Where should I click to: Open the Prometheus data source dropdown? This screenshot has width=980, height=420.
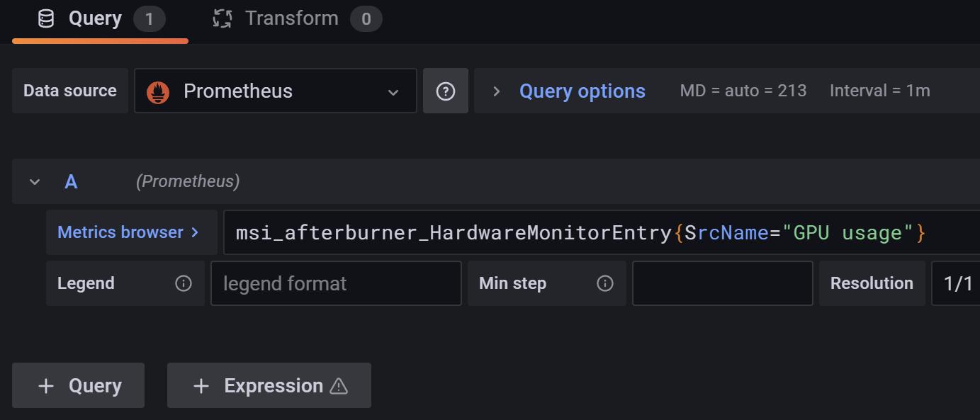pos(276,91)
